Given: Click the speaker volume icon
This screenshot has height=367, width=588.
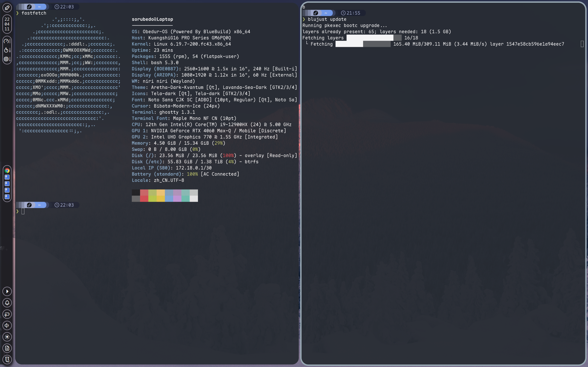Looking at the screenshot, I should tap(7, 325).
